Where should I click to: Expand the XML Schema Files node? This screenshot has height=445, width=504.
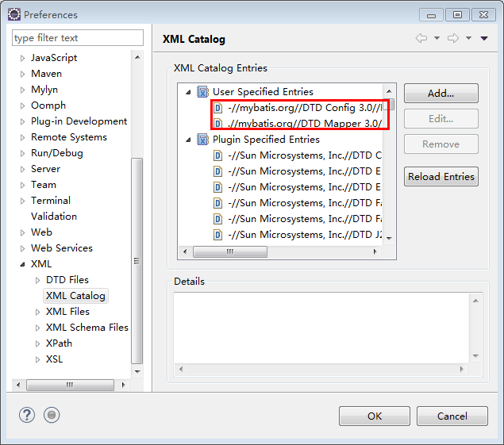click(x=37, y=328)
